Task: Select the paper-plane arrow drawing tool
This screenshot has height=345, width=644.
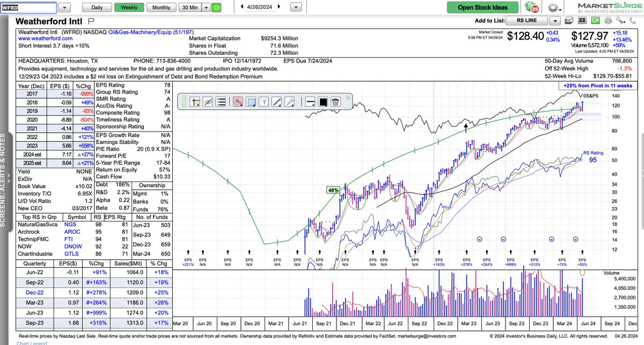Action: 289,102
